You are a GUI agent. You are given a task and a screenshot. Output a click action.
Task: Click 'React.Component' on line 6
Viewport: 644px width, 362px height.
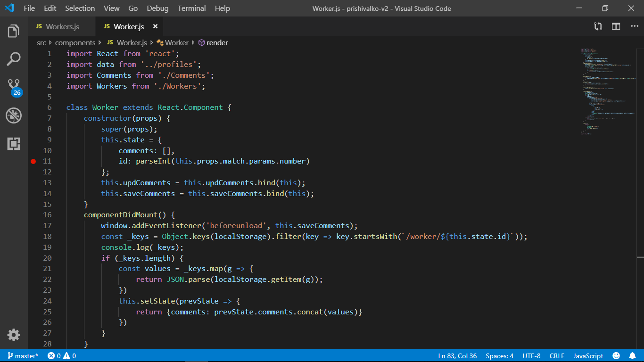190,107
